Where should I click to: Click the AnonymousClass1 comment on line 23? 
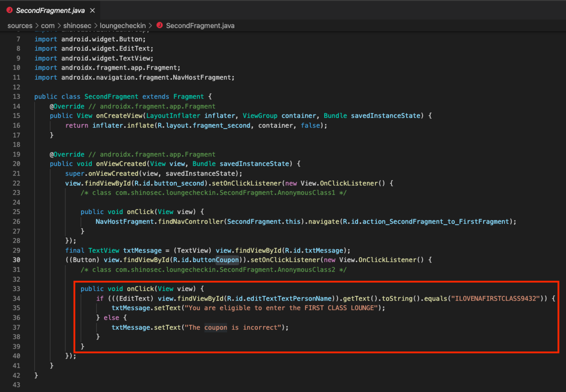[214, 192]
